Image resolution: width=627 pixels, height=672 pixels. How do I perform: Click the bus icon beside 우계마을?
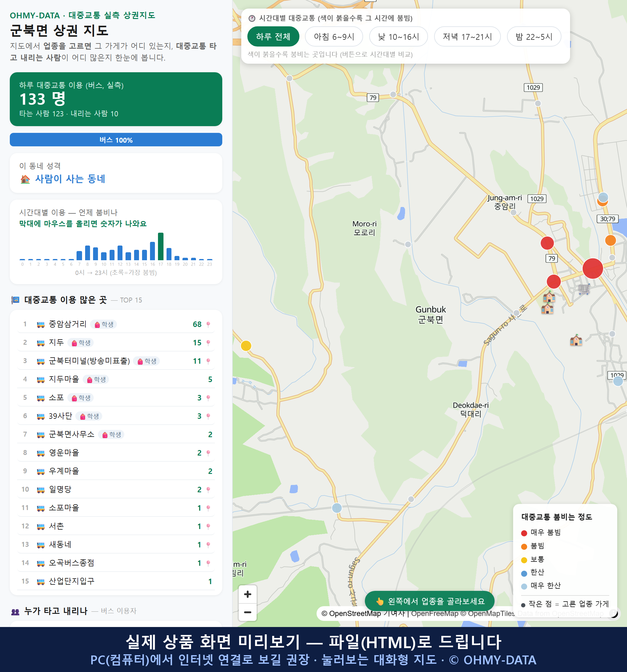click(x=40, y=471)
